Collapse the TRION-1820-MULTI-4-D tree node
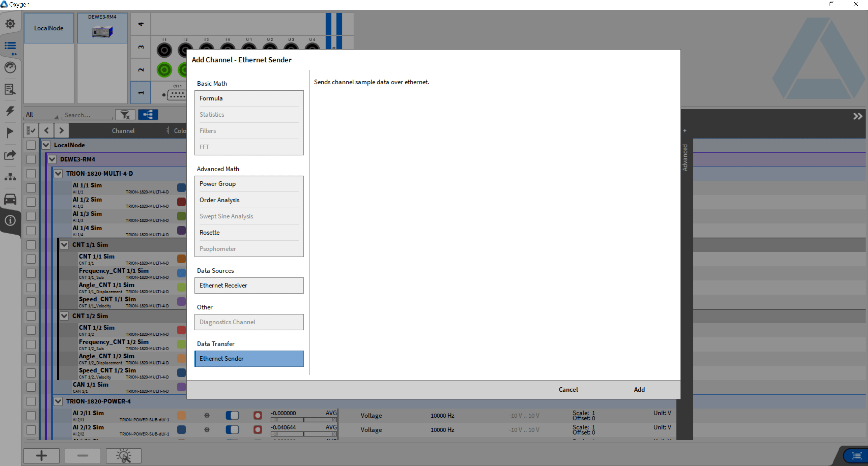Image resolution: width=868 pixels, height=466 pixels. pos(58,173)
